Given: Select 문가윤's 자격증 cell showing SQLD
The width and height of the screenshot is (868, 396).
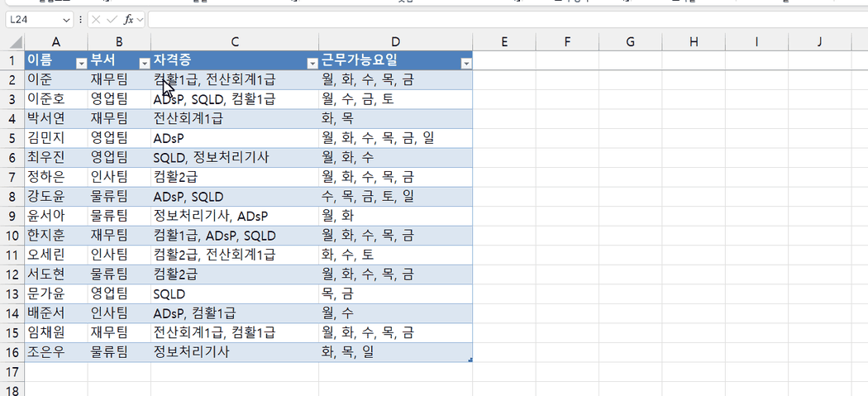Looking at the screenshot, I should (235, 293).
